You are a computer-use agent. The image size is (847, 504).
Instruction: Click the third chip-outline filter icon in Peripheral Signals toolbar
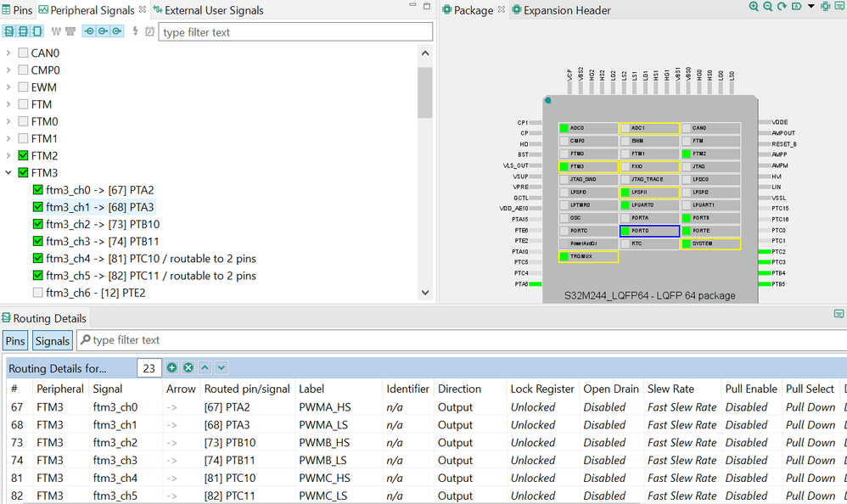pos(37,31)
